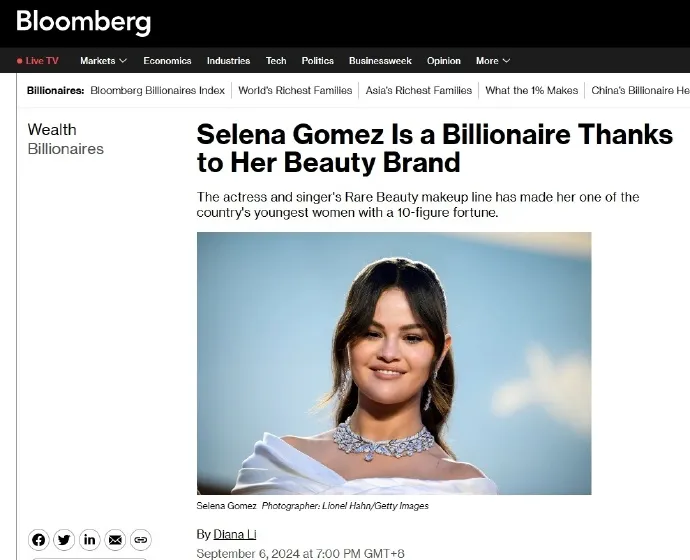Expand the Markets dropdown menu
Screen dimensions: 690x560
pyautogui.click(x=103, y=61)
